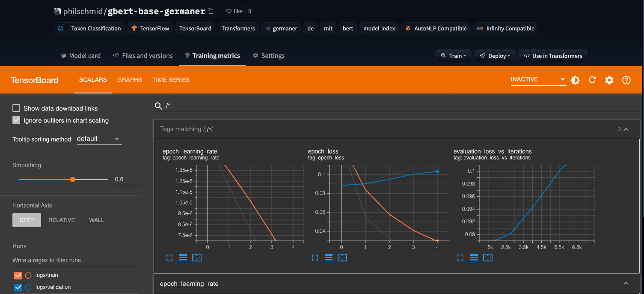Image resolution: width=644 pixels, height=294 pixels.
Task: Fit domain to data on epoch_loss chart
Action: (342, 258)
